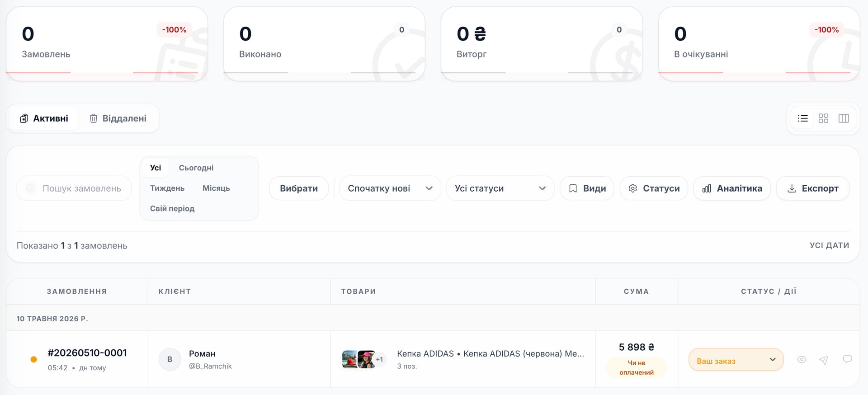
Task: Click the Кепка ADIDAS product description text
Action: click(x=491, y=354)
